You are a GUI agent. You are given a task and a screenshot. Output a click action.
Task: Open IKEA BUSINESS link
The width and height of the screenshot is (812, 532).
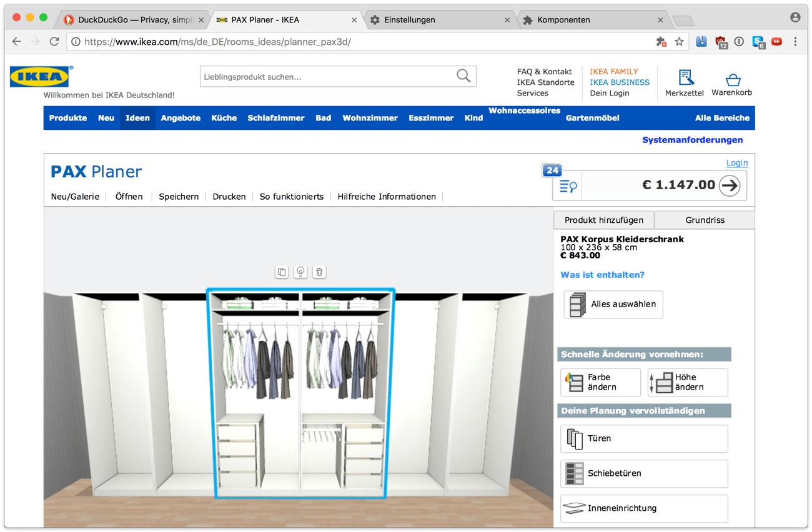pyautogui.click(x=620, y=82)
